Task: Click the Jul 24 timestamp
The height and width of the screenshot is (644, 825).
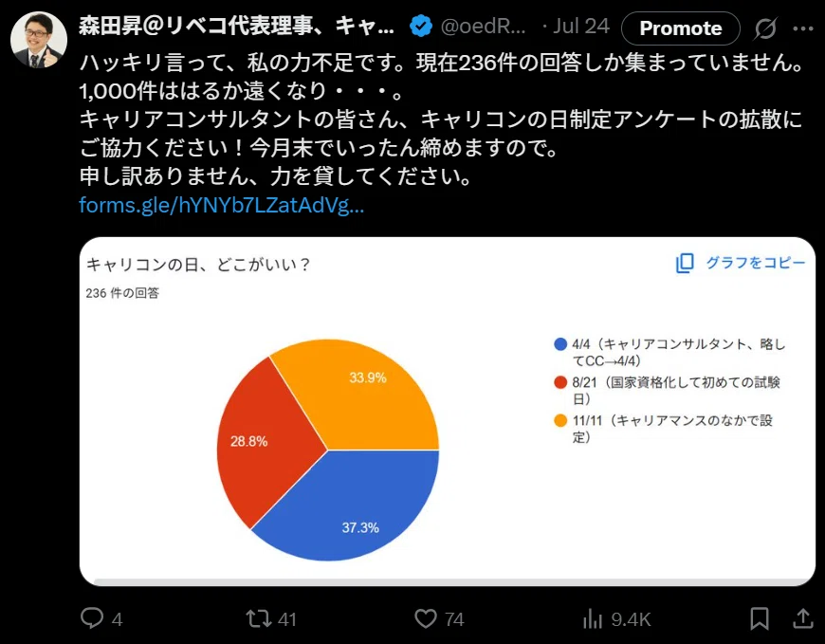Action: 581,27
